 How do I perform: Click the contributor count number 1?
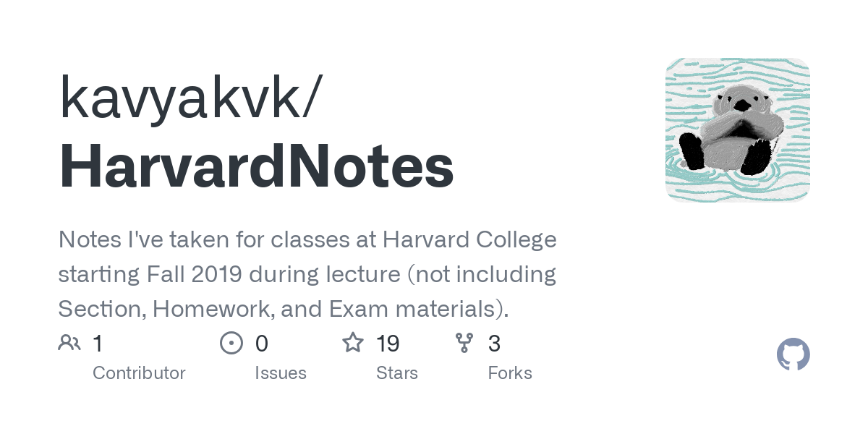click(x=98, y=344)
